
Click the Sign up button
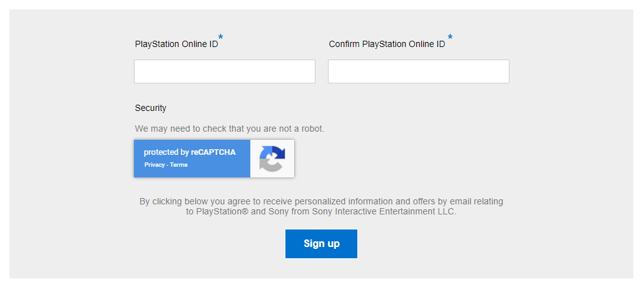(x=321, y=244)
